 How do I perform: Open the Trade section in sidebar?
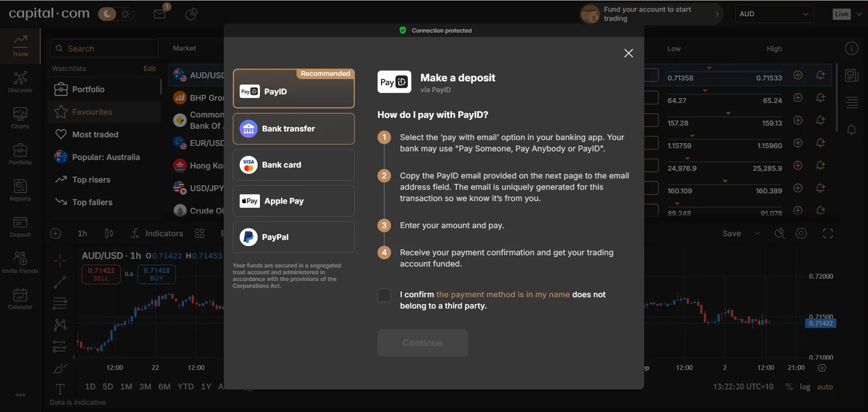(x=20, y=46)
